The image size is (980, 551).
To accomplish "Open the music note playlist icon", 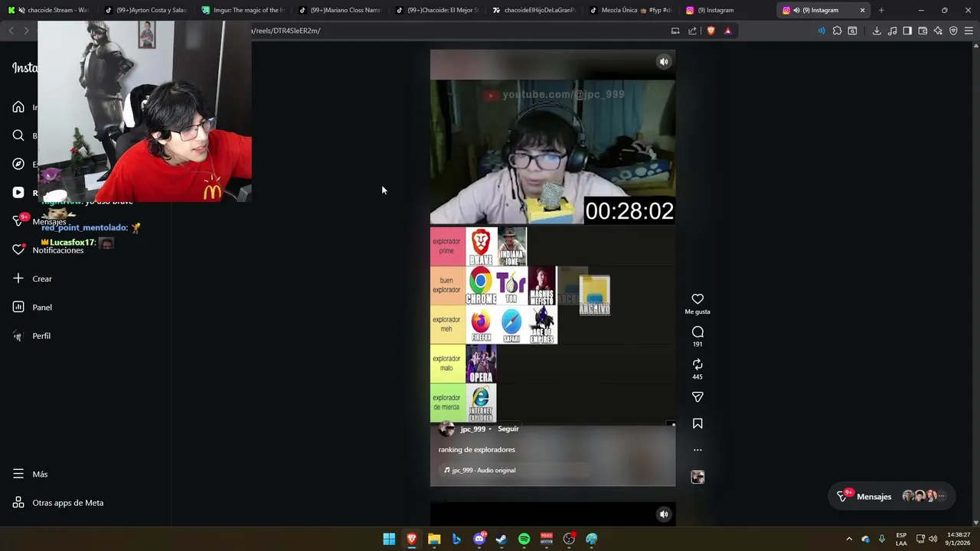I will pyautogui.click(x=892, y=31).
